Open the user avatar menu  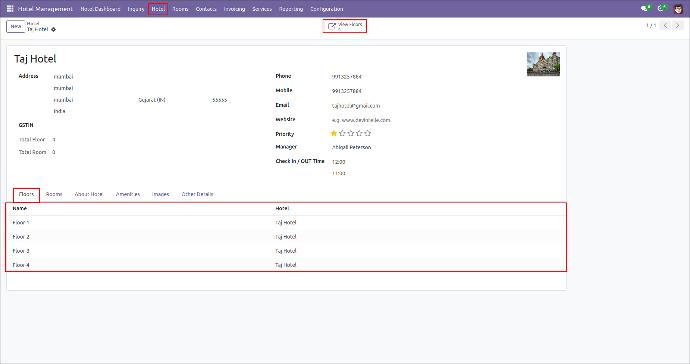click(678, 8)
